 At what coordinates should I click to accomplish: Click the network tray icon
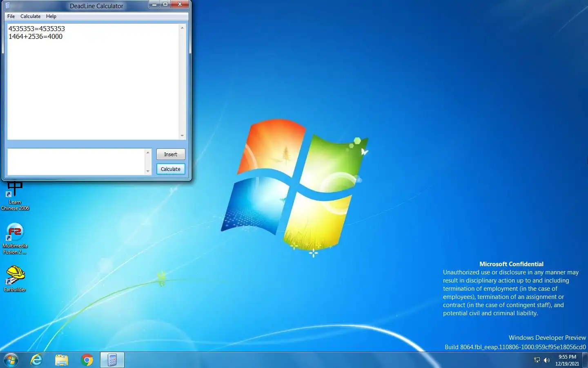pyautogui.click(x=537, y=360)
